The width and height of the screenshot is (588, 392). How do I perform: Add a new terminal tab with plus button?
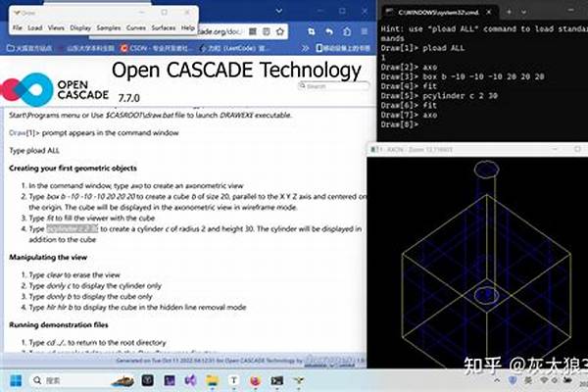[509, 12]
